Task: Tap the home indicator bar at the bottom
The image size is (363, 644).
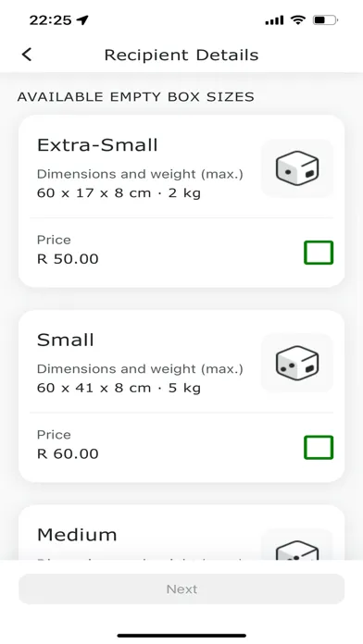Action: coord(181,636)
